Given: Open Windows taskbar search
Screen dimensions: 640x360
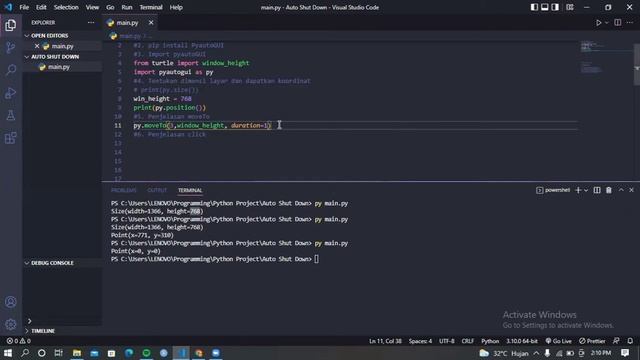Looking at the screenshot, I should (25, 353).
